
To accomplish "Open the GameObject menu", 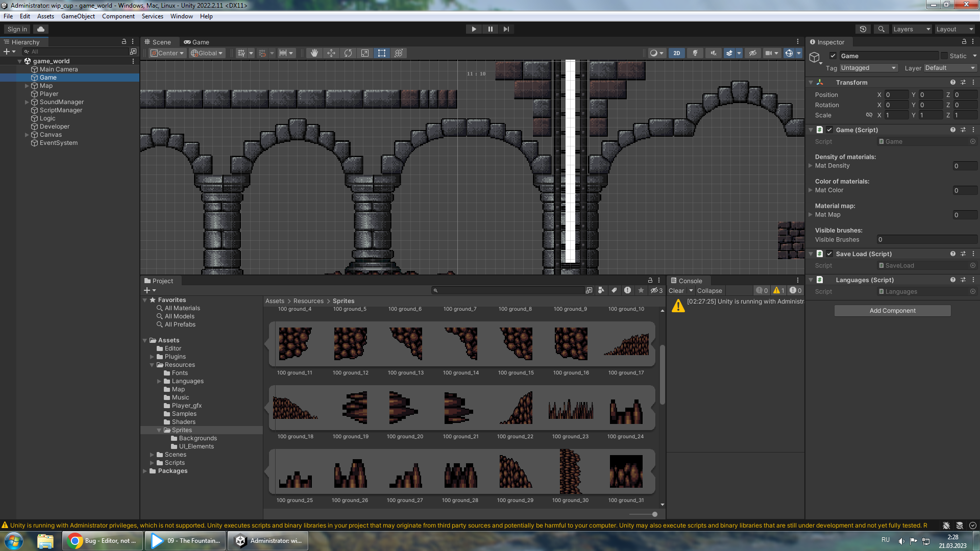I will pos(78,16).
